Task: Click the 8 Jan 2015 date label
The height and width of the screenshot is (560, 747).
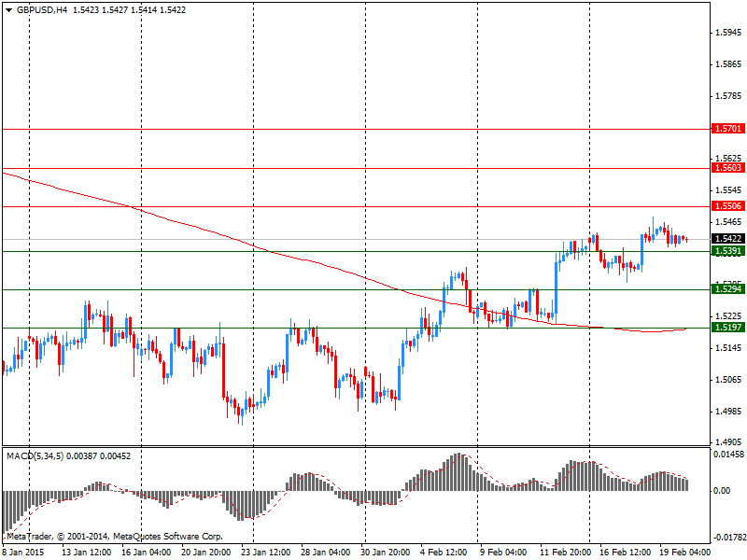Action: [x=23, y=553]
